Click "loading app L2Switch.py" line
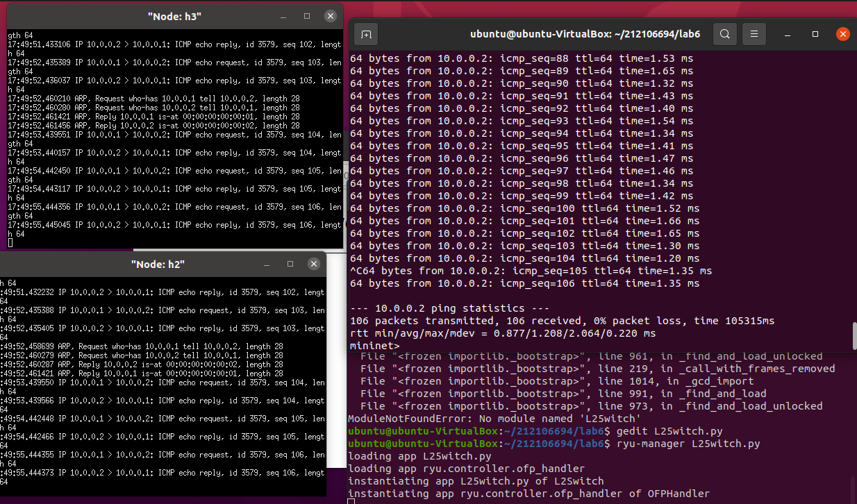Viewport: 857px width, 504px height. coord(419,456)
